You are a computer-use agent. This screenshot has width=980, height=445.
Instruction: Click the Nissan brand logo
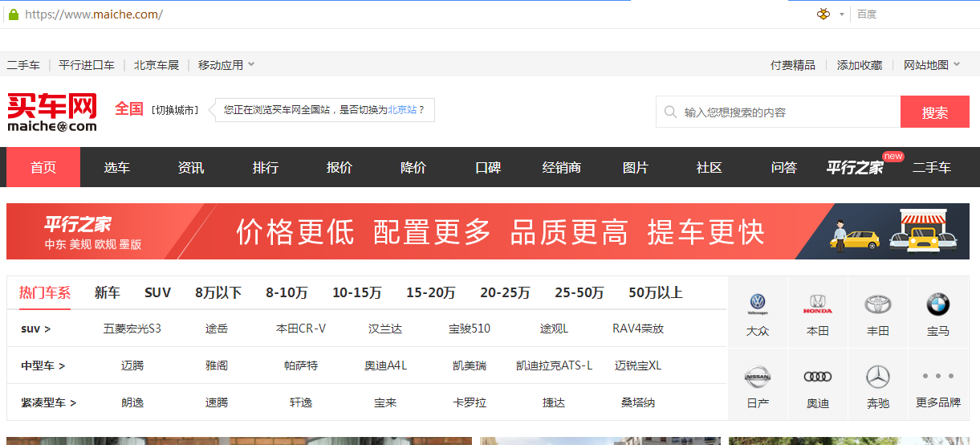click(x=758, y=376)
